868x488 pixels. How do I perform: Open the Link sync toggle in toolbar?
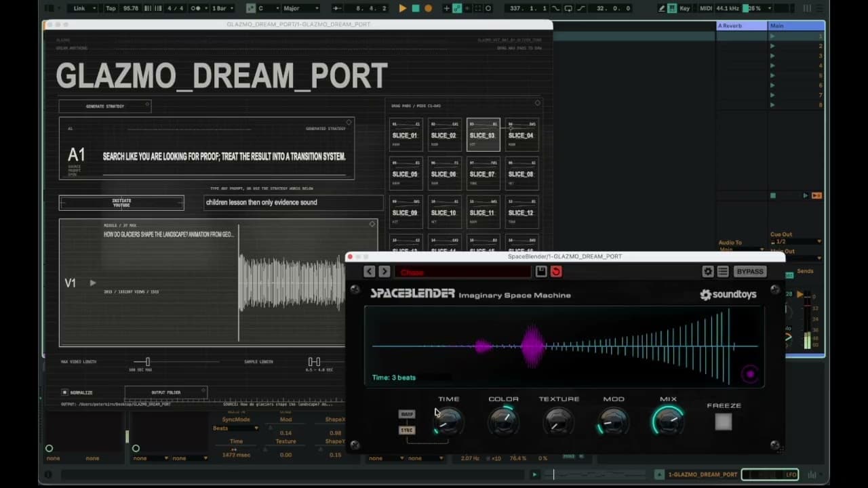click(84, 8)
